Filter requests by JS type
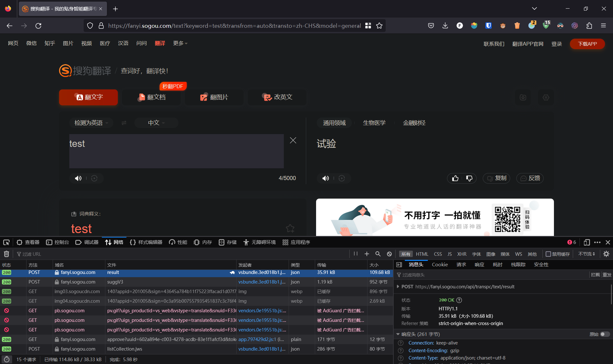Viewport: 613px width, 364px height. coord(450,254)
